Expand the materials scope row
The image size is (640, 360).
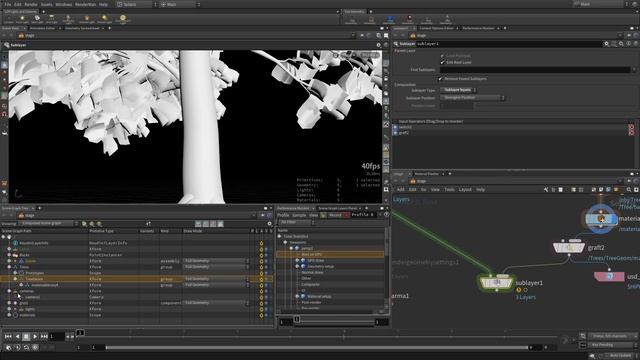9,315
